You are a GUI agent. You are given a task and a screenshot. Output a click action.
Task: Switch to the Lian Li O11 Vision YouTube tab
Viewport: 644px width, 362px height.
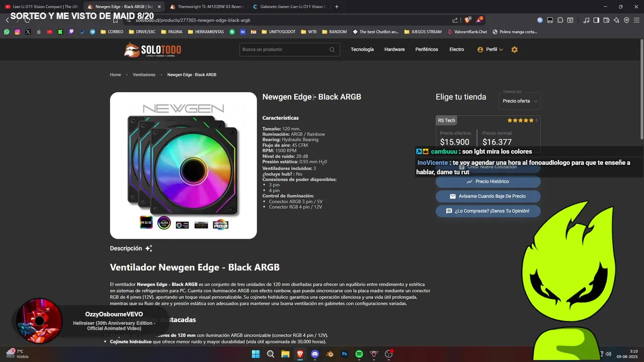[41, 7]
